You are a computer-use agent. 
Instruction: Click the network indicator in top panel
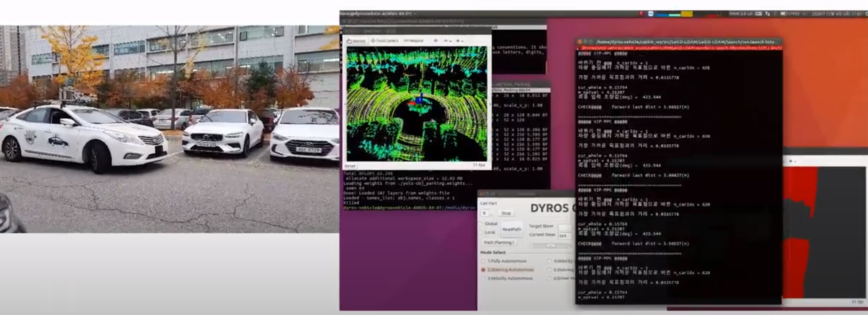(x=767, y=14)
